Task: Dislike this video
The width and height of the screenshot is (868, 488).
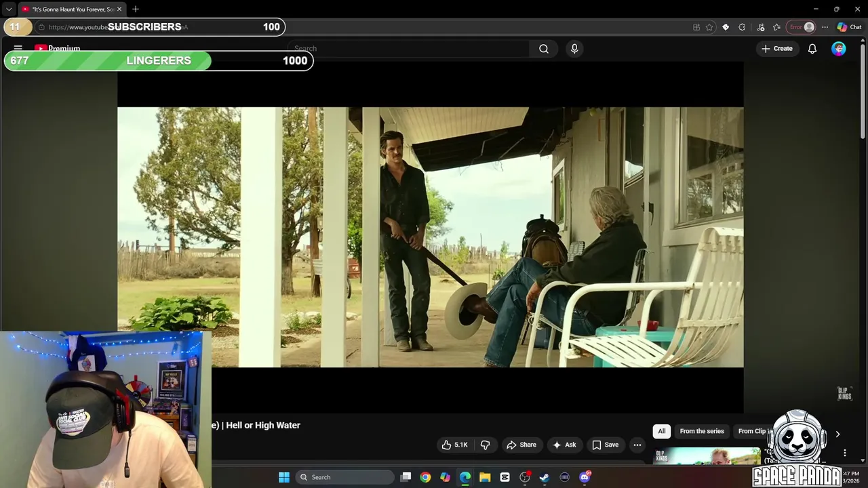Action: pos(485,445)
